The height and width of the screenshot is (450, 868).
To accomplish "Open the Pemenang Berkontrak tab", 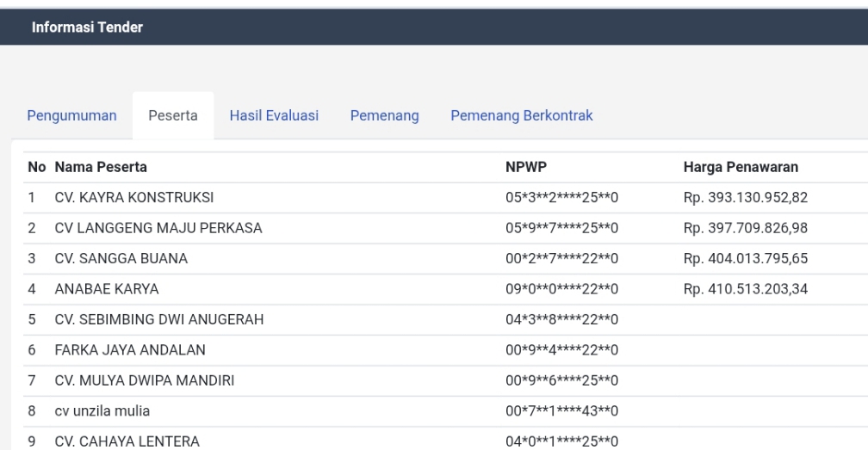I will 521,116.
